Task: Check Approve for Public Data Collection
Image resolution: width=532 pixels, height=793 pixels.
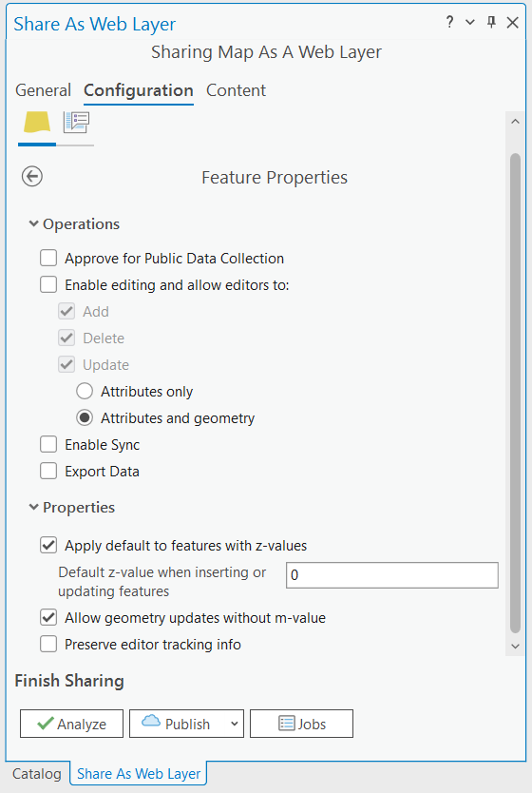Action: (x=48, y=258)
